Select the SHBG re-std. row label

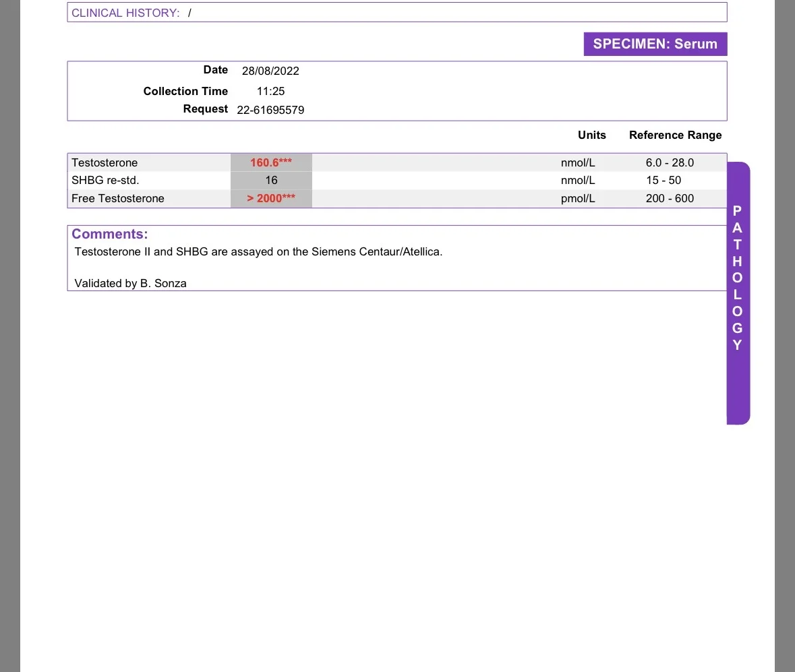coord(105,181)
